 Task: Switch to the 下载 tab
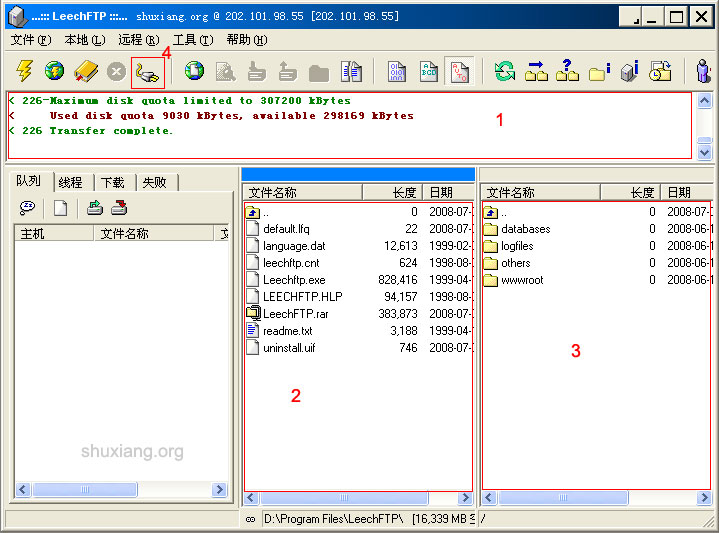pyautogui.click(x=112, y=183)
